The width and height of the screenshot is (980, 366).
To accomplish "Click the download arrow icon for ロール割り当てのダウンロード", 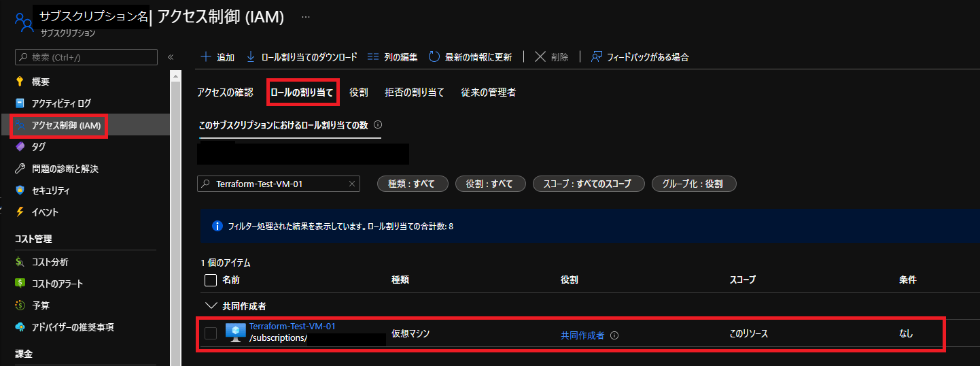I will click(250, 57).
